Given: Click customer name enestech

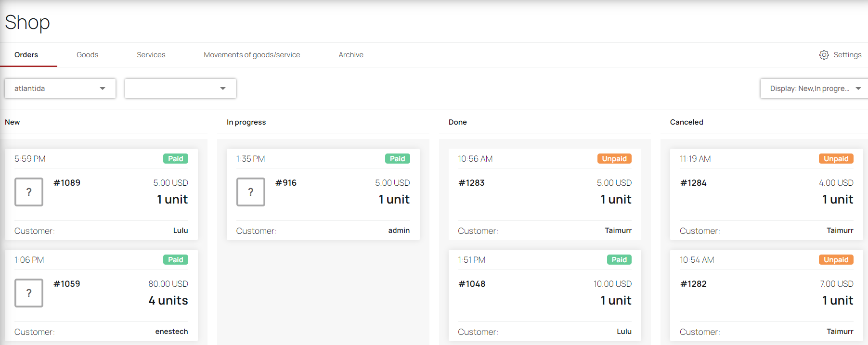Looking at the screenshot, I should [171, 332].
